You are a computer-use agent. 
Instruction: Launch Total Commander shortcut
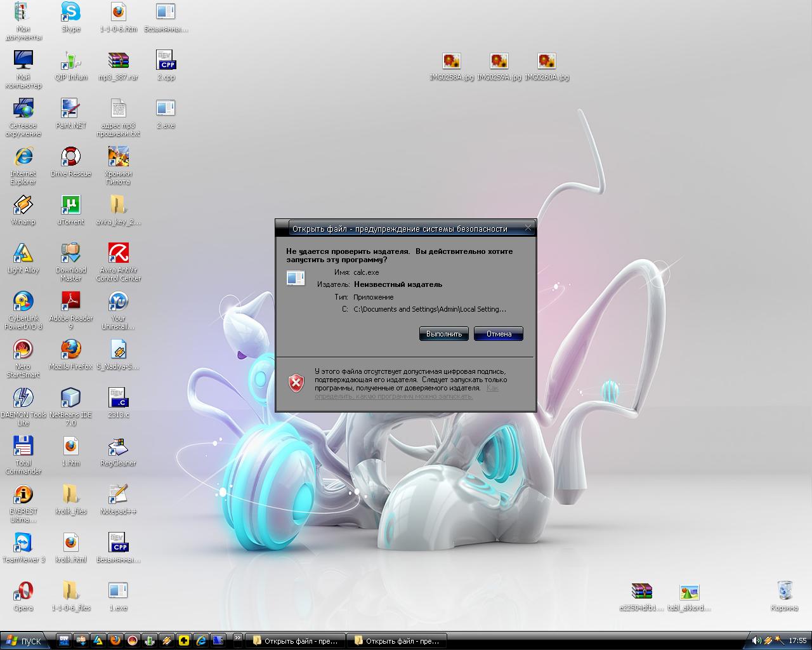(23, 456)
